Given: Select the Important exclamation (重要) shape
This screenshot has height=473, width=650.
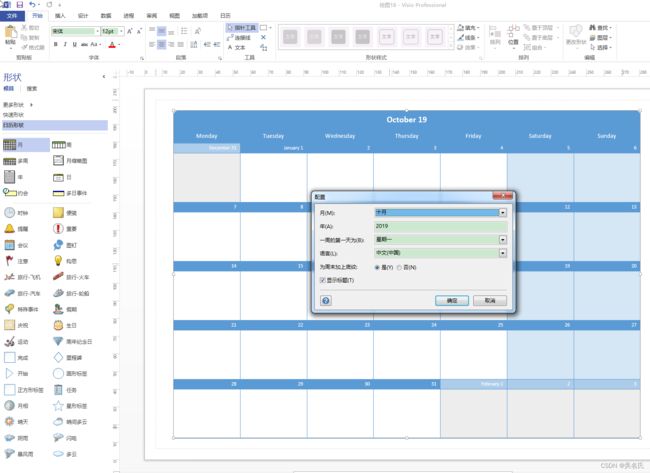Looking at the screenshot, I should (65, 229).
